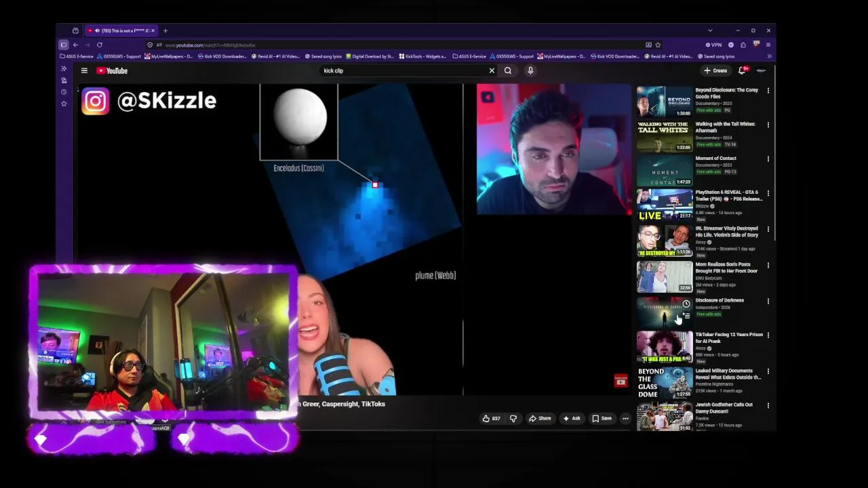Expand the tab list chevron in the title bar
This screenshot has width=868, height=488.
(x=710, y=30)
